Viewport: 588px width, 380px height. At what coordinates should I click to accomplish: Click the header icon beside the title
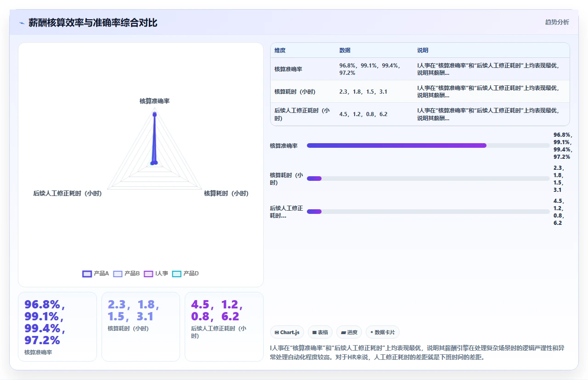click(22, 22)
